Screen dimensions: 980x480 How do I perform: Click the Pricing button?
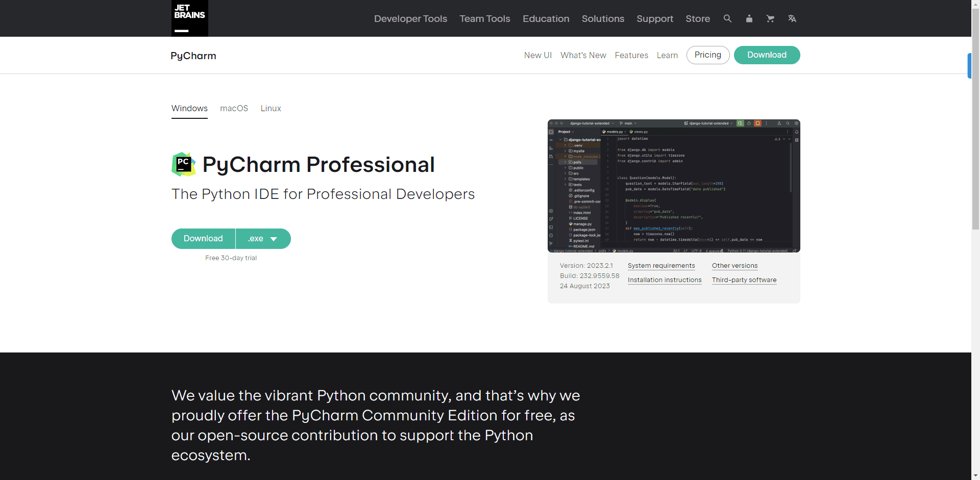click(708, 55)
